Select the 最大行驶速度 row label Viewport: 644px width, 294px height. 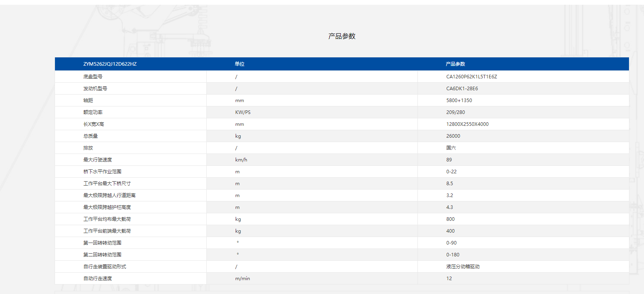tap(98, 160)
